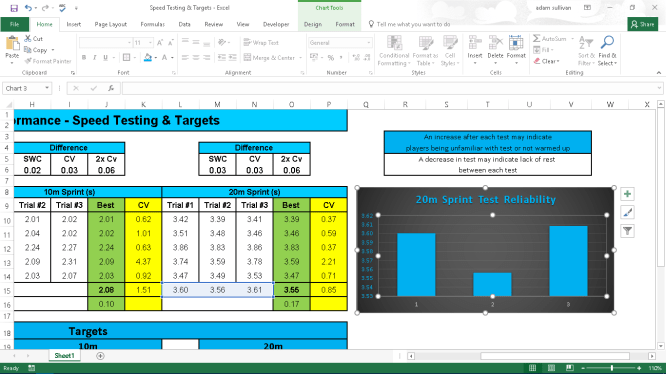666x374 pixels.
Task: Open the Font dialog launcher
Action: coord(173,73)
